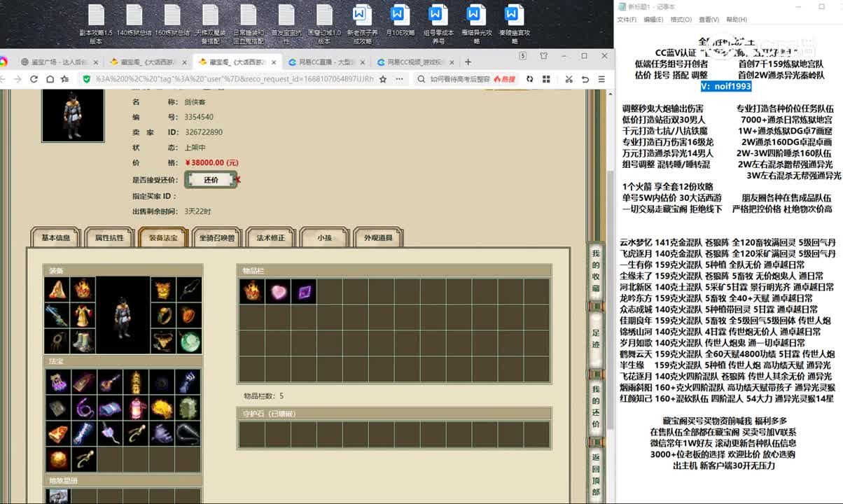Open the 160炼狱总结 desktop file
Screen dimensions: 843x504
(172, 21)
